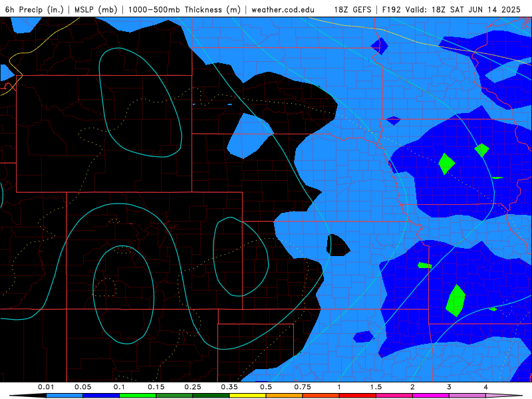Click the legend value 3
This screenshot has height=399, width=532.
(450, 387)
